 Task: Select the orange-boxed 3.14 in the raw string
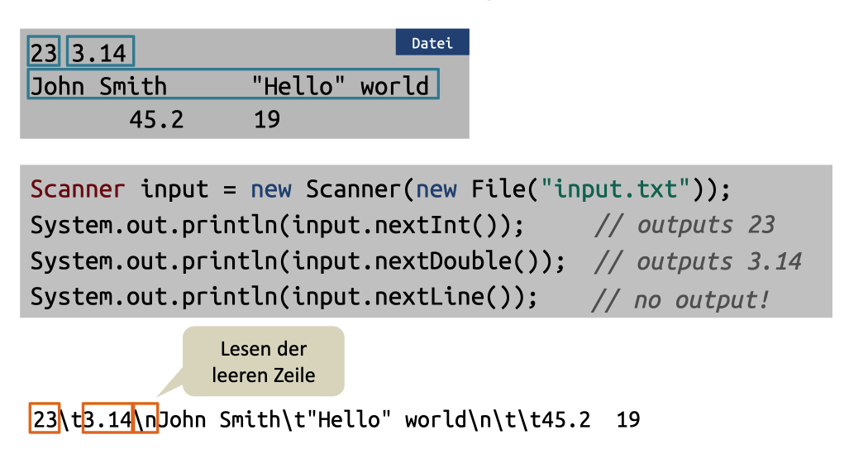point(108,420)
